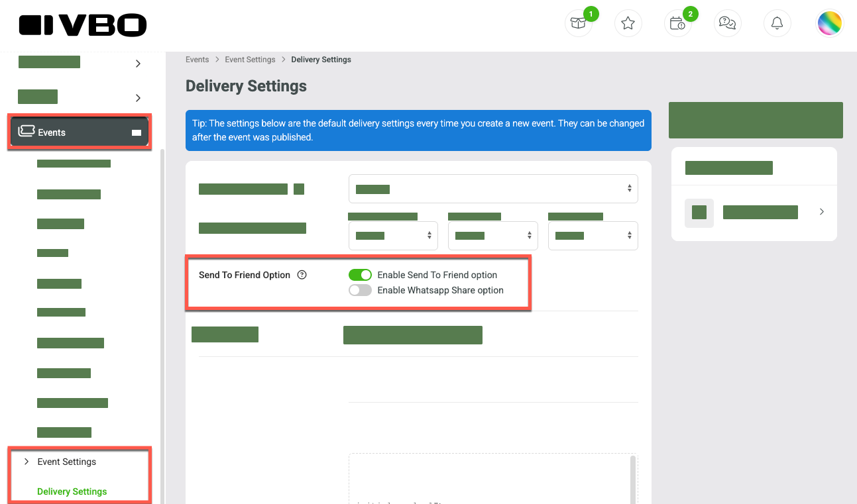The width and height of the screenshot is (857, 504).
Task: Click the Delivery Settings breadcrumb text
Action: [x=321, y=60]
